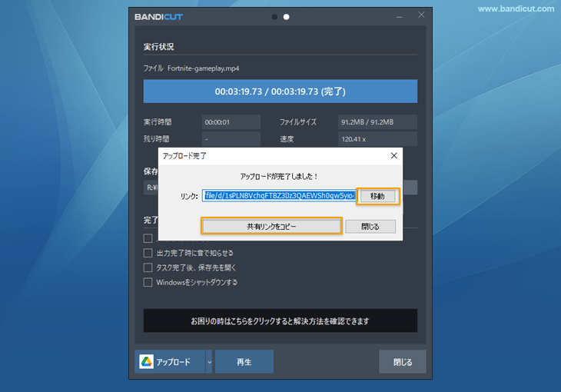561x392 pixels.
Task: Click the 移動 button next to link
Action: (x=377, y=196)
